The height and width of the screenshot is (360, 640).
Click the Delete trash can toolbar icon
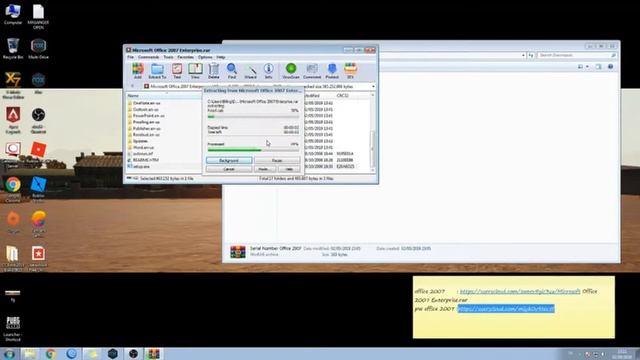[213, 71]
